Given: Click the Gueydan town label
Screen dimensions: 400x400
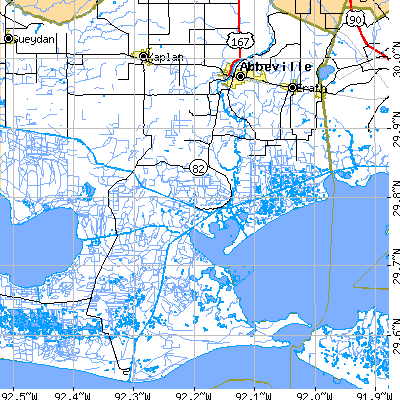Looking at the screenshot, I should (x=34, y=39).
